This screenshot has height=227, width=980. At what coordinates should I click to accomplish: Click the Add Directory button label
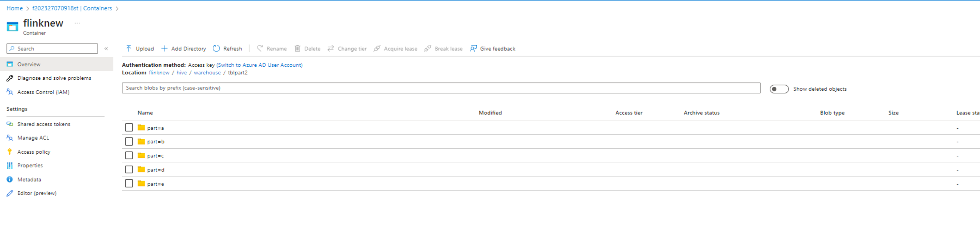(189, 49)
